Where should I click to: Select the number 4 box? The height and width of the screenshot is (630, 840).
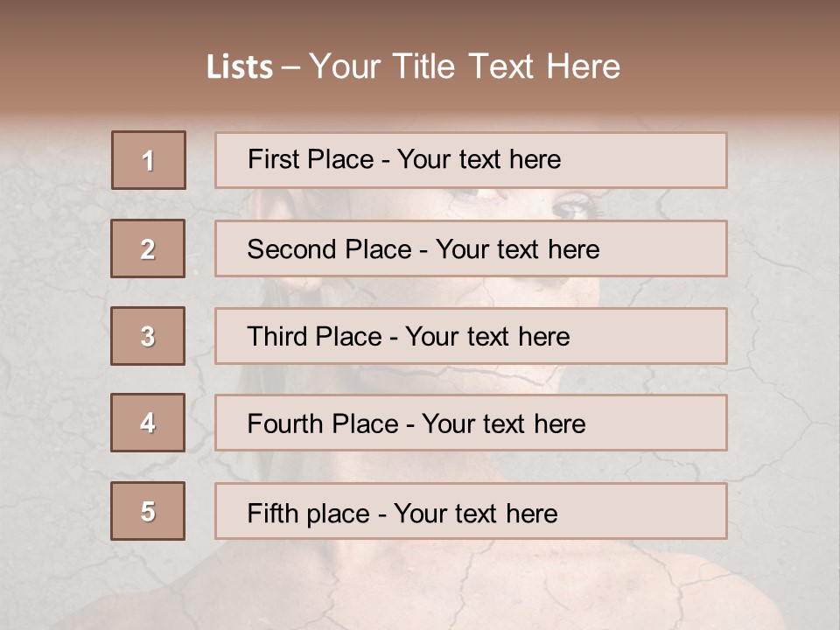click(148, 423)
